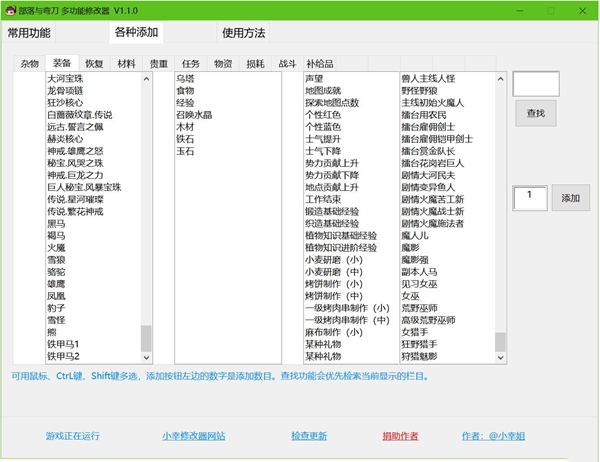Click the 检查更新 update link
This screenshot has width=600, height=462.
309,436
